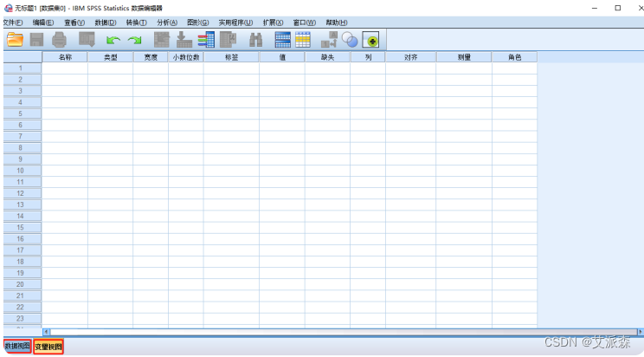Minimize the SPSS window
644x357 pixels.
point(595,8)
